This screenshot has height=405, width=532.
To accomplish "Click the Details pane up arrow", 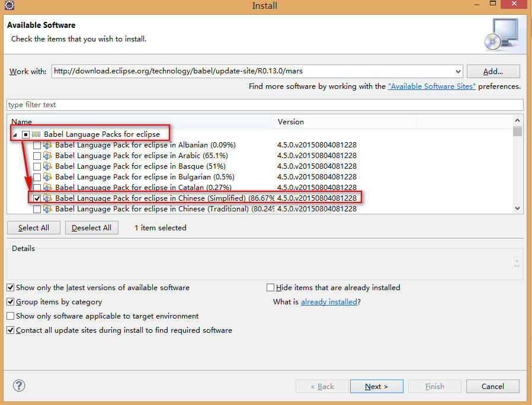I will (517, 260).
